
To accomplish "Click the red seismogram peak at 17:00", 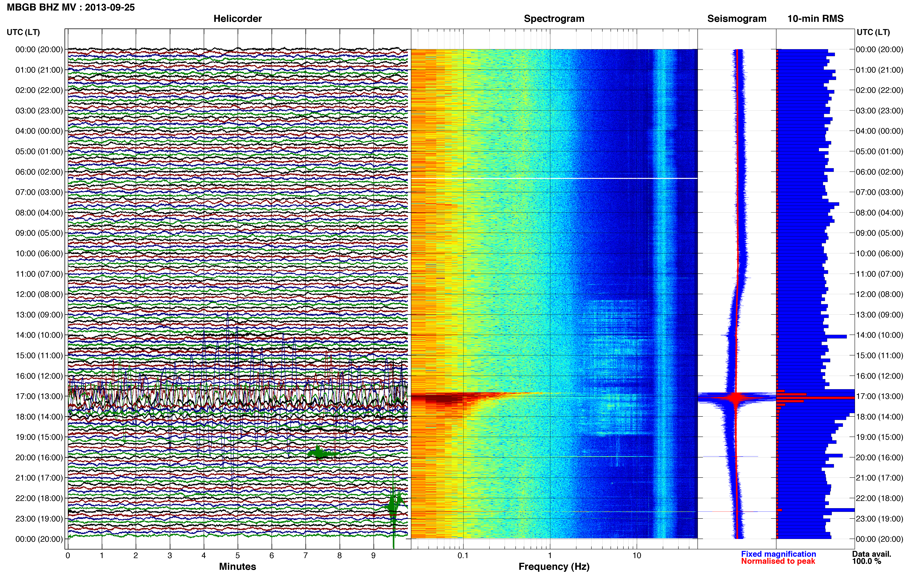I will click(735, 398).
